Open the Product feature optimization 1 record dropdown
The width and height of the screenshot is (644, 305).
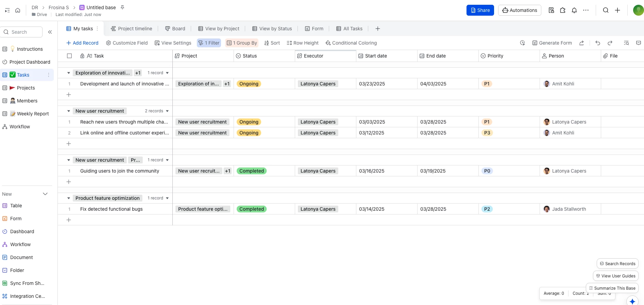click(167, 198)
